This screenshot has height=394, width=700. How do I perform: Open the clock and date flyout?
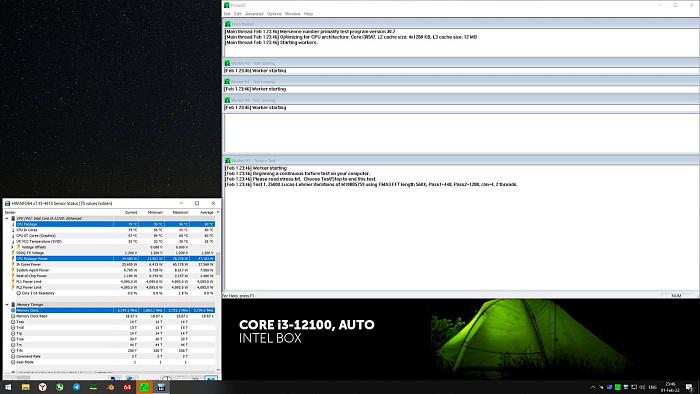[670, 387]
